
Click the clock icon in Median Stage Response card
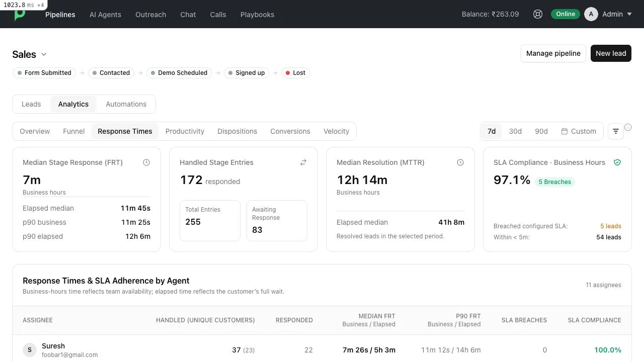146,162
